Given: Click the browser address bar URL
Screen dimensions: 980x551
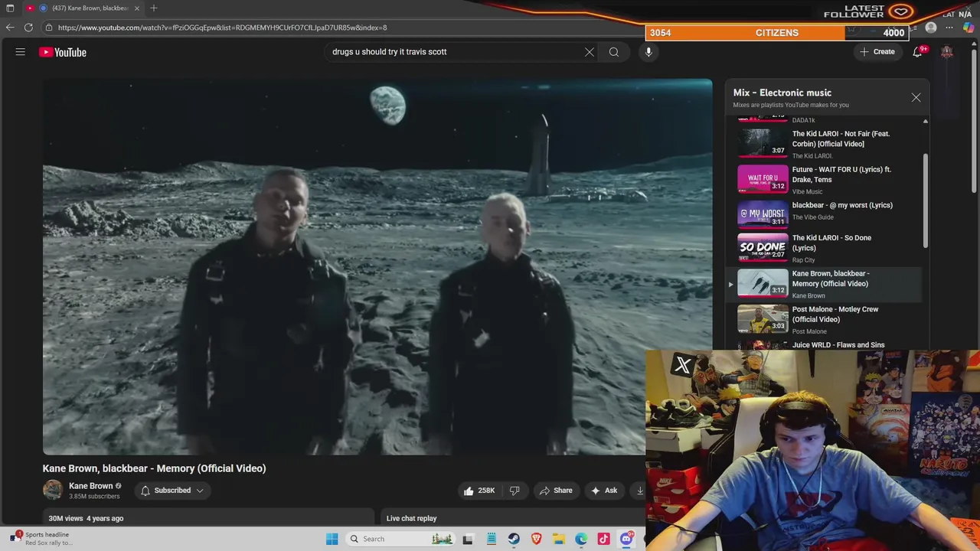Looking at the screenshot, I should coord(222,28).
